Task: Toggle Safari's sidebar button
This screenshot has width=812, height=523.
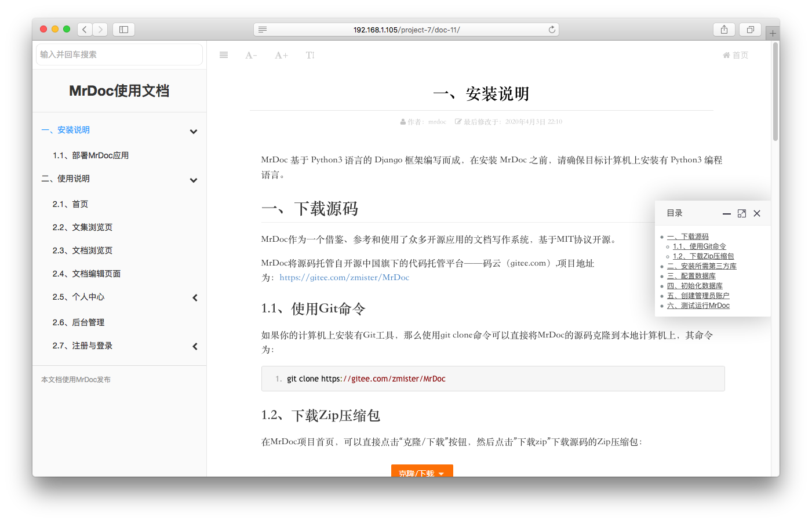Action: click(123, 30)
